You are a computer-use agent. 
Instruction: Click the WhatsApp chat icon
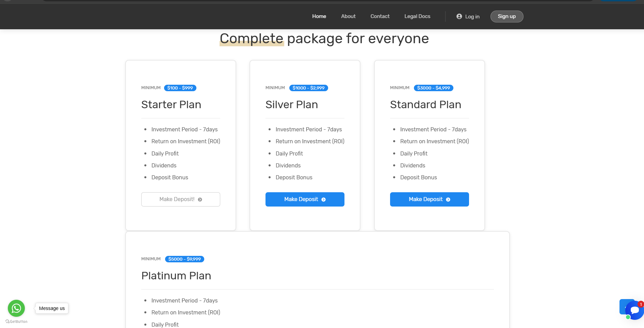16,308
